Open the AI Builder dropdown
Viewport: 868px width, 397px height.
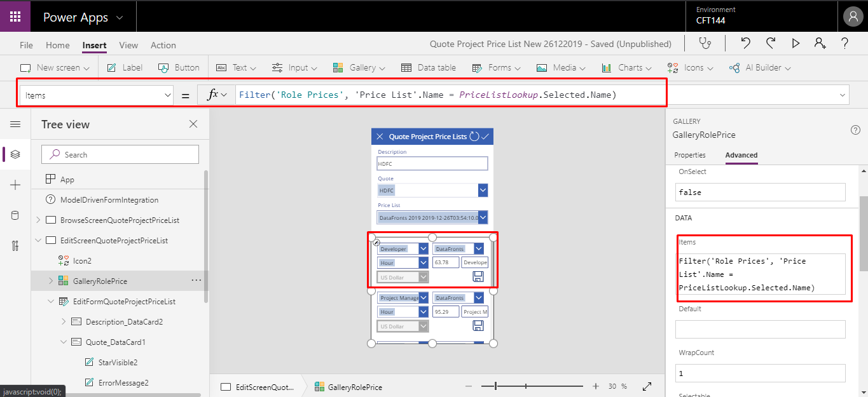tap(760, 67)
